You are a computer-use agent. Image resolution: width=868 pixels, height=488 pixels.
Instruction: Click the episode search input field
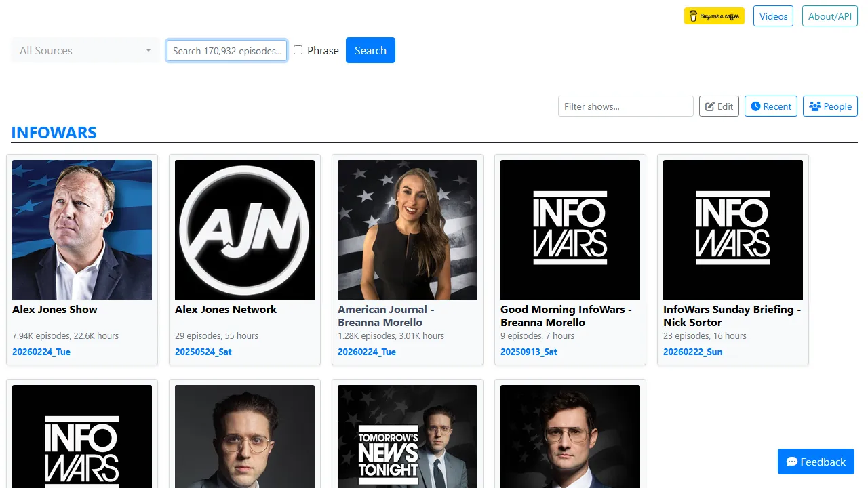coord(226,50)
